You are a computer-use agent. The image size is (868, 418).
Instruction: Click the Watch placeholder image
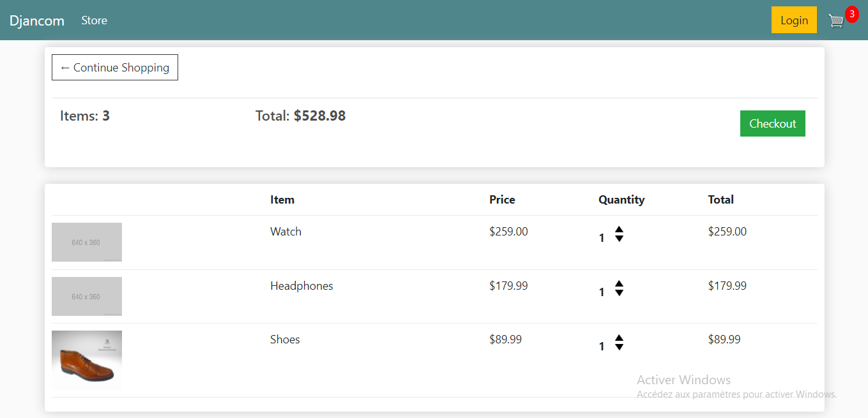[x=87, y=242]
